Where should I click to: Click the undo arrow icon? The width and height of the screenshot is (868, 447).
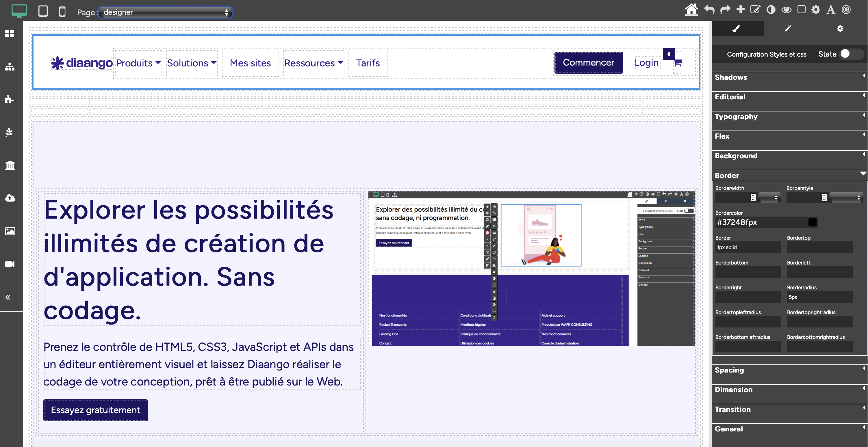[709, 10]
